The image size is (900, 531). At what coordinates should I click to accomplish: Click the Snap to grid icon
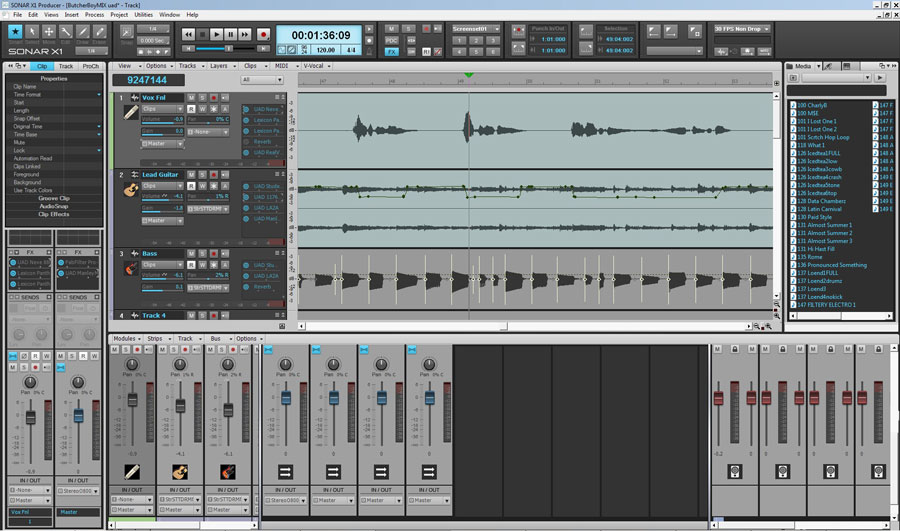[126, 32]
